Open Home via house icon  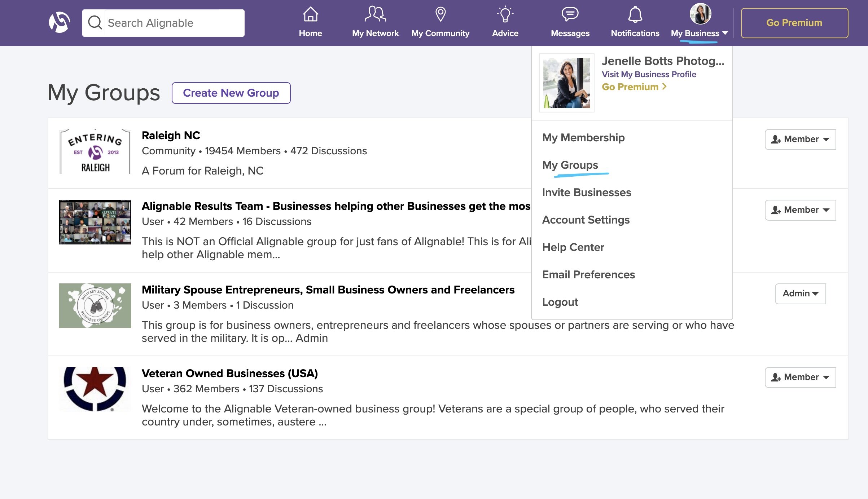click(310, 14)
